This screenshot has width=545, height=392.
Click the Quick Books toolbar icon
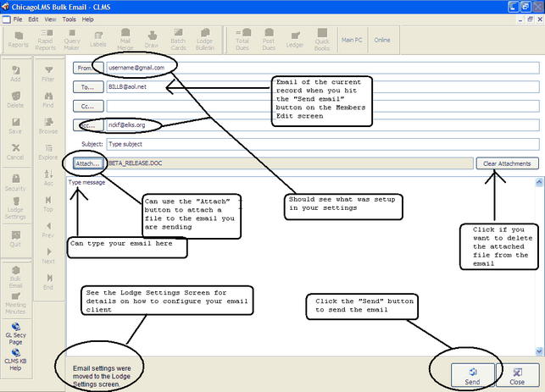point(324,39)
